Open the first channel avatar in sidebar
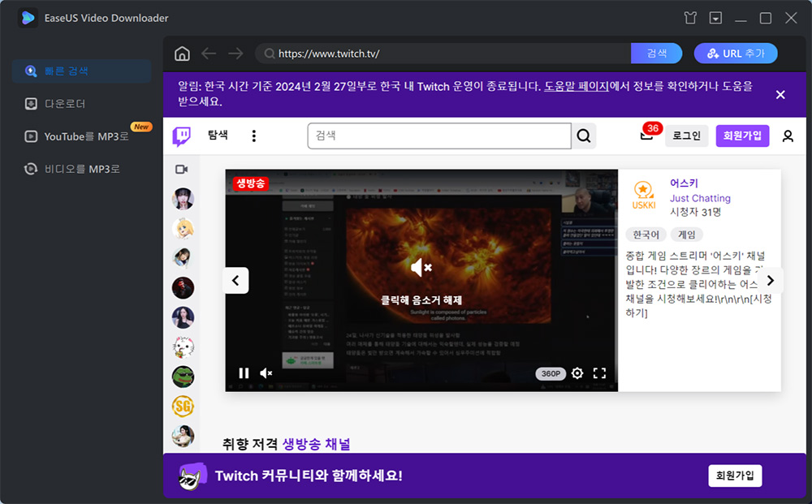The width and height of the screenshot is (812, 504). point(183,199)
